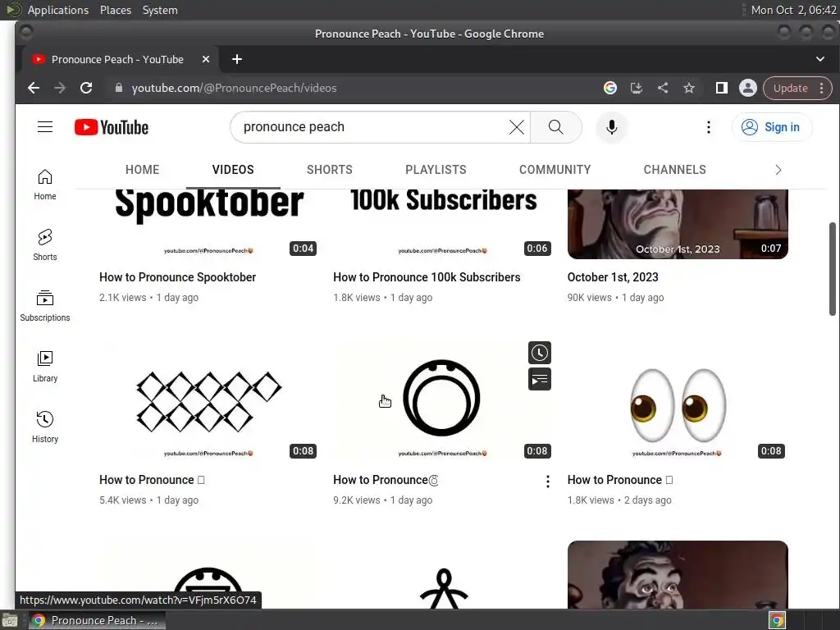Viewport: 840px width, 630px height.
Task: Add circle-symbol video to queue
Action: [x=540, y=379]
